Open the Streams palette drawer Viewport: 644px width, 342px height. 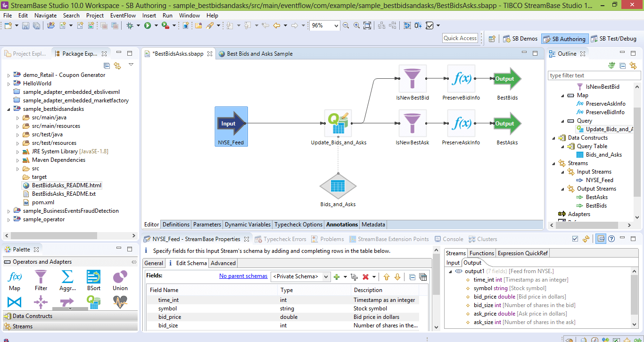pyautogui.click(x=70, y=326)
